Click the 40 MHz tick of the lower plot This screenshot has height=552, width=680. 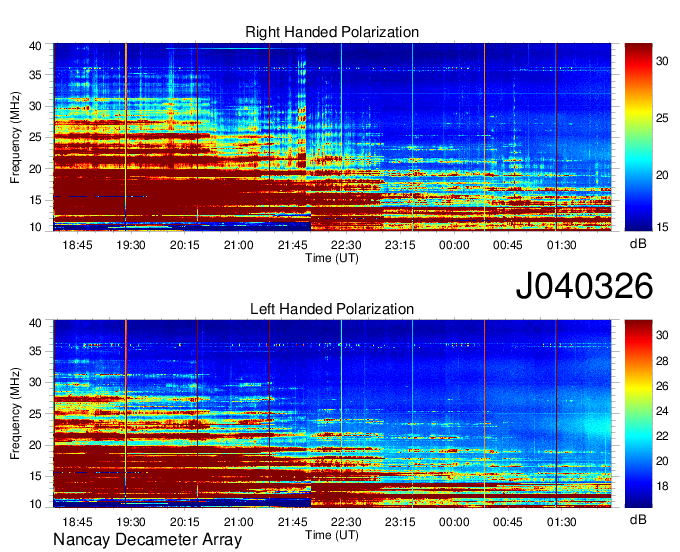35,323
